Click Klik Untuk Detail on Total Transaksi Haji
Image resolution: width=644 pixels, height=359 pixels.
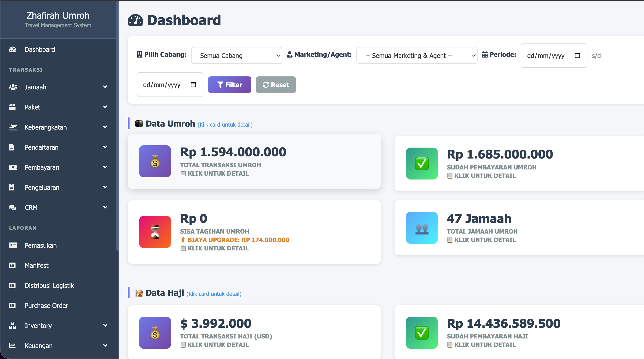click(x=215, y=345)
